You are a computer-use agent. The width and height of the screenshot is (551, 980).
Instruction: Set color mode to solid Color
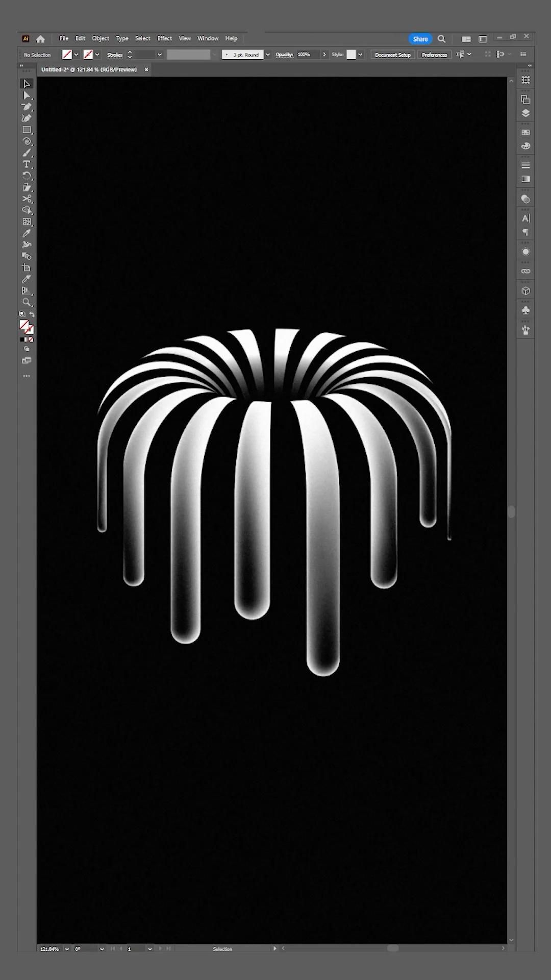[22, 339]
